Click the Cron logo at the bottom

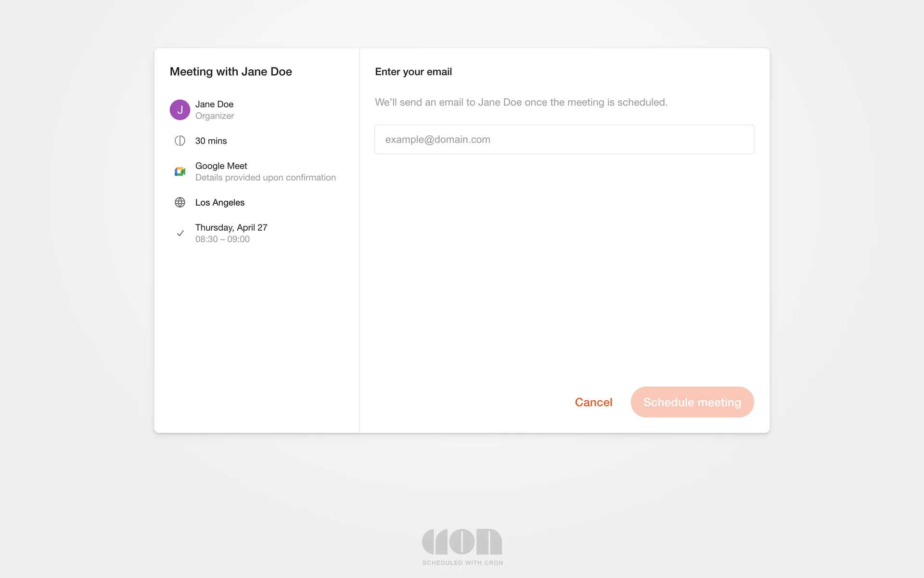coord(462,542)
